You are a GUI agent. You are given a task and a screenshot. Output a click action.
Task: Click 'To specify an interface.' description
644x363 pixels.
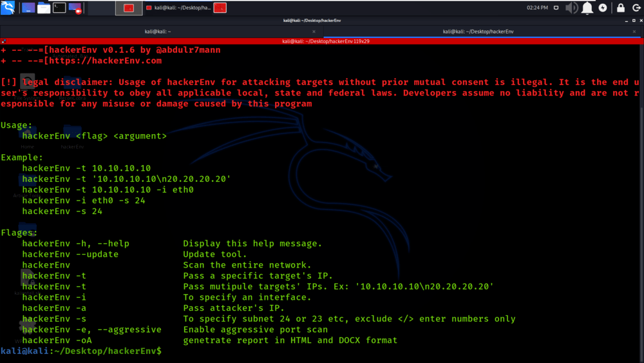point(247,297)
